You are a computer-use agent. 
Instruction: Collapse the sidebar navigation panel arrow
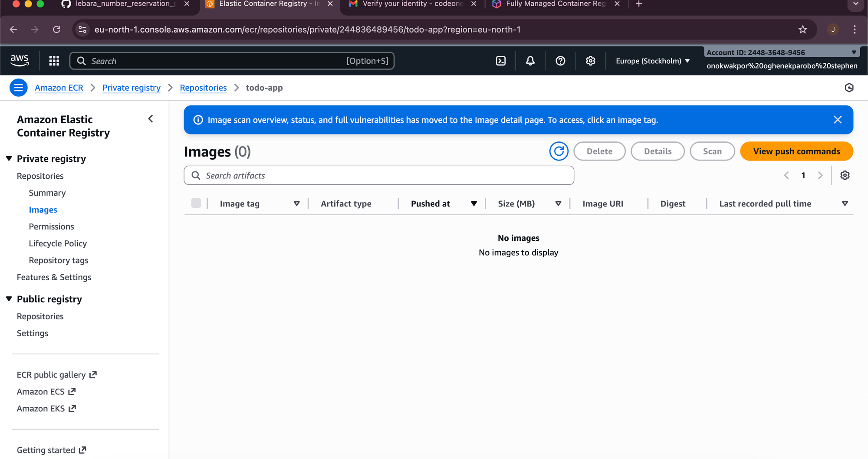(x=151, y=119)
